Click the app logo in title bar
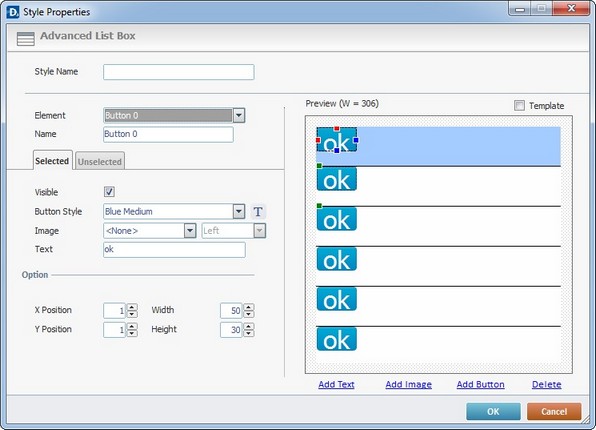 [x=13, y=12]
